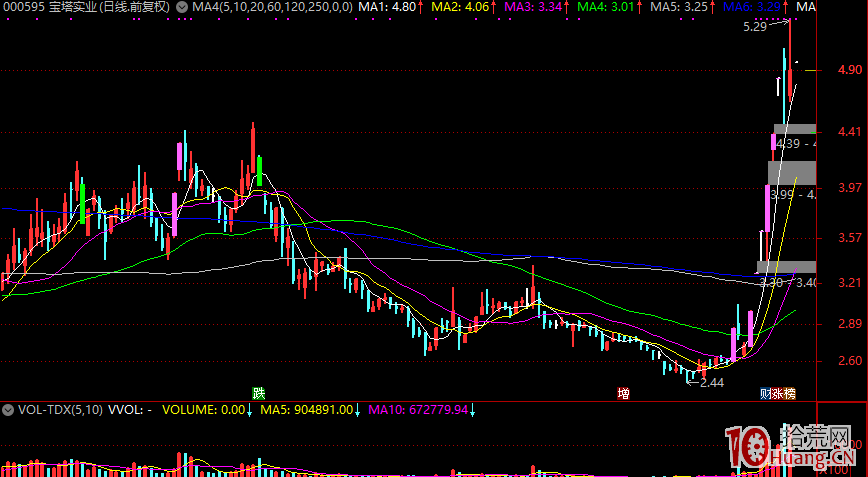This screenshot has width=868, height=477.
Task: Open the dropdown arrow beside MA4 indicator
Action: coord(182,7)
